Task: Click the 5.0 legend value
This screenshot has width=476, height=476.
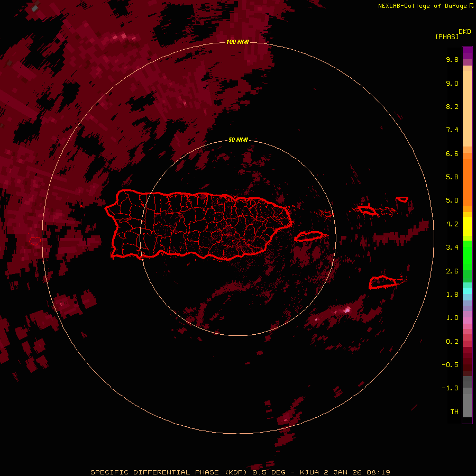Action: tap(452, 200)
